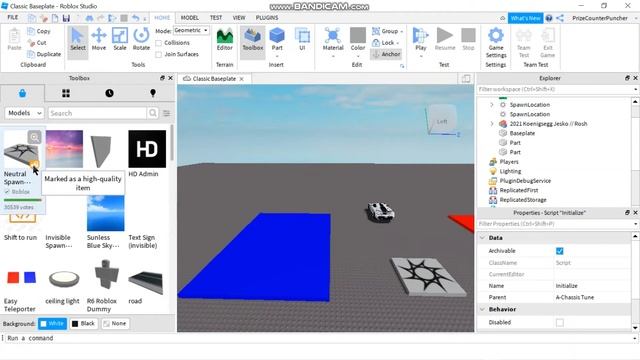Open the Mode Geometric dropdown

click(191, 30)
